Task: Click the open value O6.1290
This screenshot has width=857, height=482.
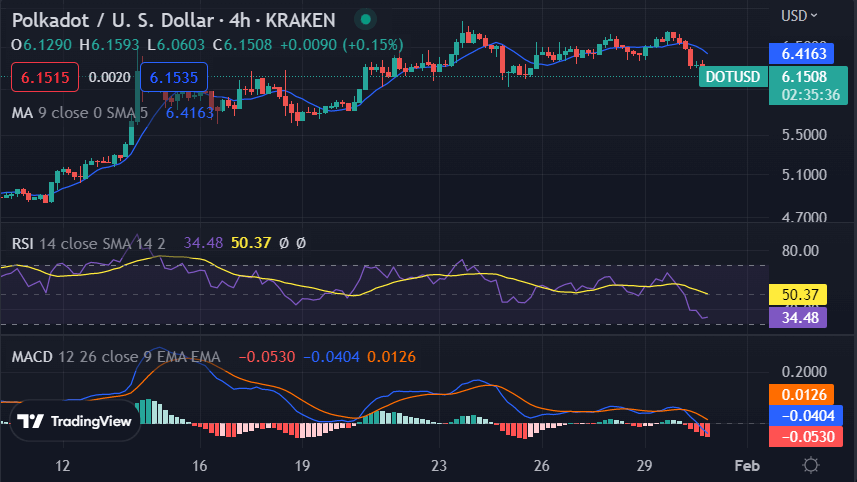Action: [x=42, y=45]
